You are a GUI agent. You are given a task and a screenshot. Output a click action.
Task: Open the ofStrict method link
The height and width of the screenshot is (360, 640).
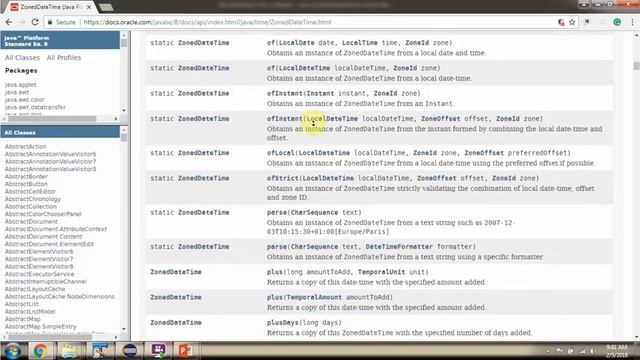(x=282, y=178)
